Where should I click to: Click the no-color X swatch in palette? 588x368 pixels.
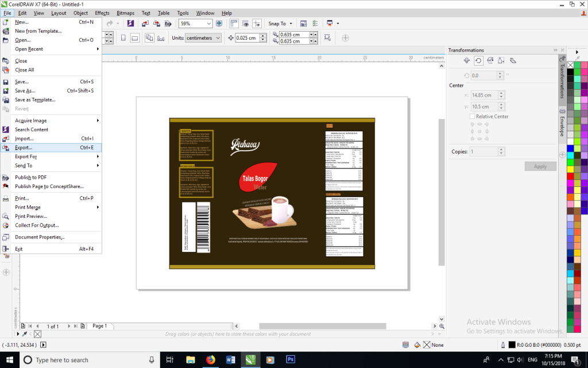pyautogui.click(x=570, y=65)
